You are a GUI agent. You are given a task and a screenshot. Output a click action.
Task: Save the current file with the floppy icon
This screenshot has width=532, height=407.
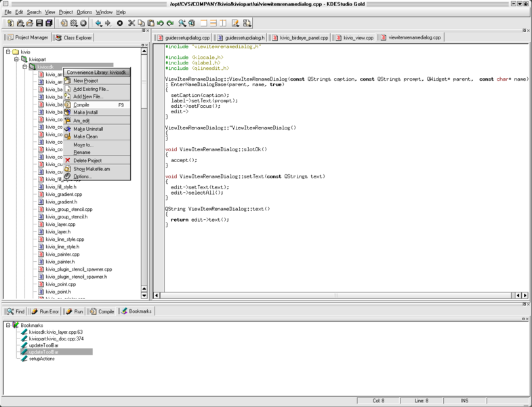click(39, 23)
